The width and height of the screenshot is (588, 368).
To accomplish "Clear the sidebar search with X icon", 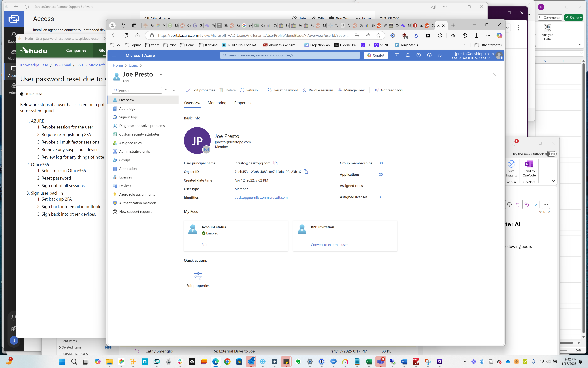I will tap(166, 90).
